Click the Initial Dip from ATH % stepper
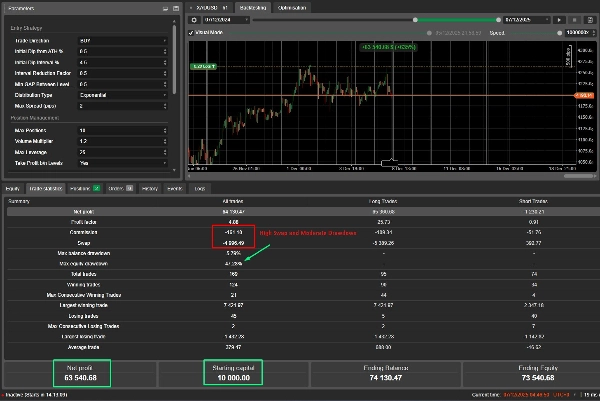 click(x=165, y=51)
